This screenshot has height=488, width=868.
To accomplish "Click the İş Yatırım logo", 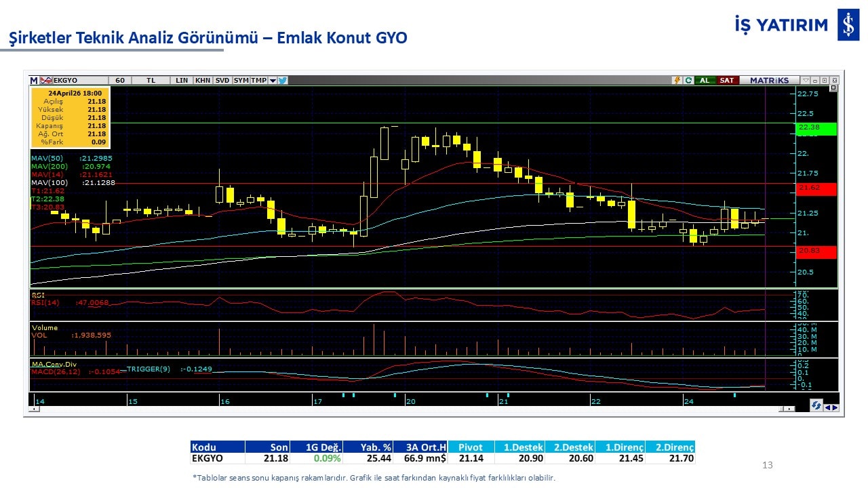I will click(x=848, y=26).
